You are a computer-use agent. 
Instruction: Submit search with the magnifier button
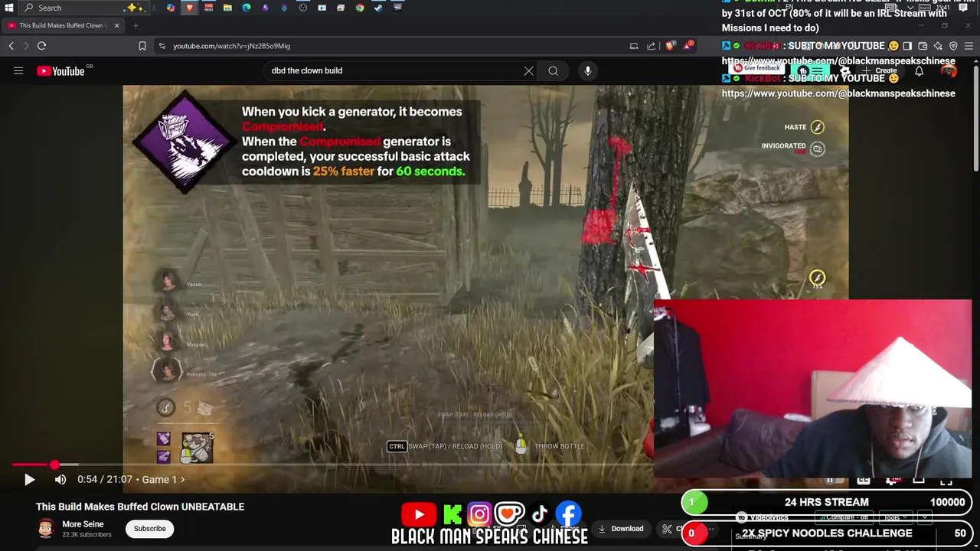[x=553, y=70]
